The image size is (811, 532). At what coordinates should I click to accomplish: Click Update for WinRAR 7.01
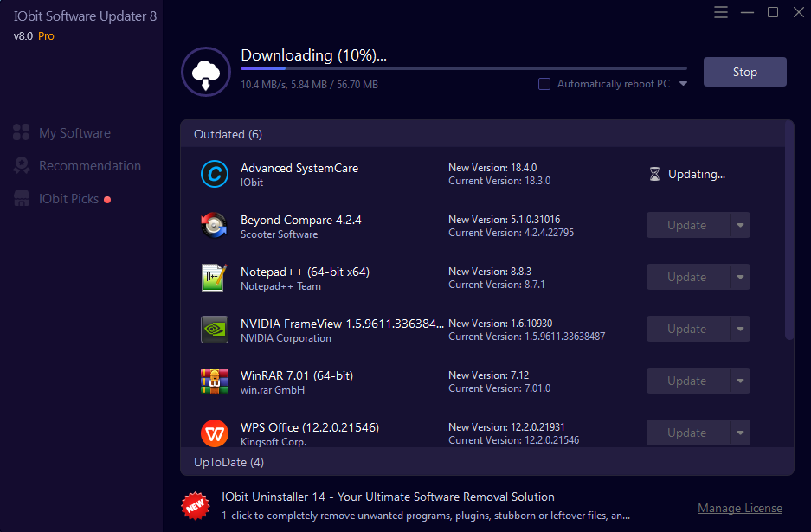click(688, 381)
